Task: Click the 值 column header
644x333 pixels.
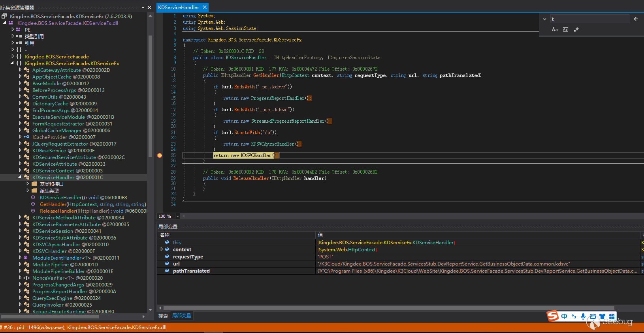Action: (478, 235)
